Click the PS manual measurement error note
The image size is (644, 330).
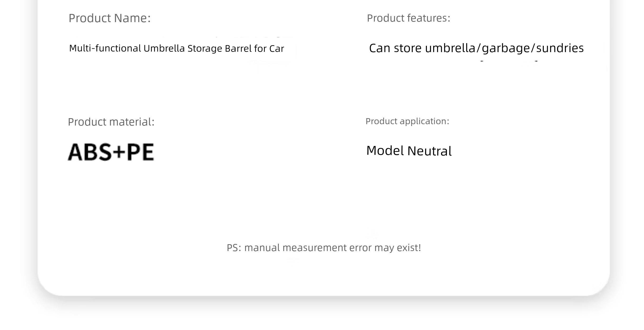coord(324,248)
